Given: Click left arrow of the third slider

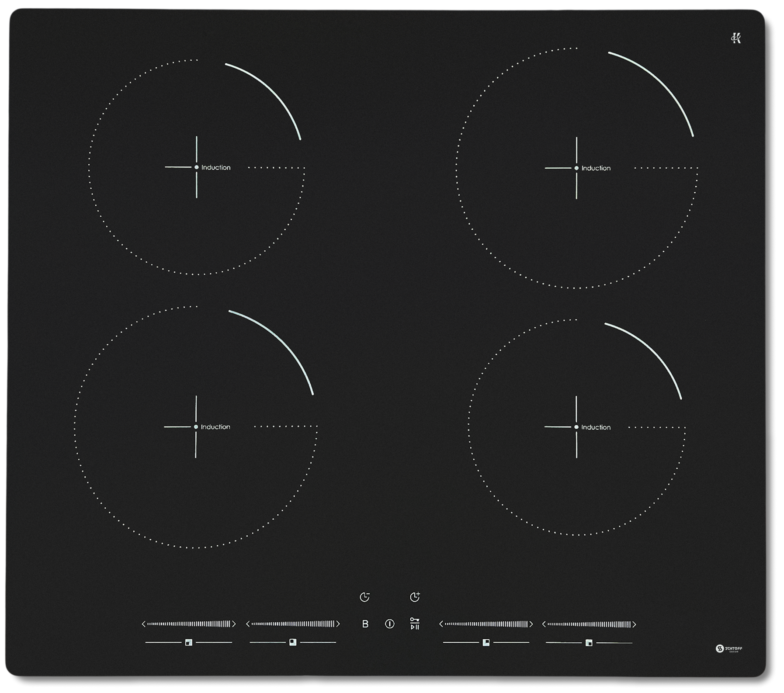Looking at the screenshot, I should (x=441, y=624).
